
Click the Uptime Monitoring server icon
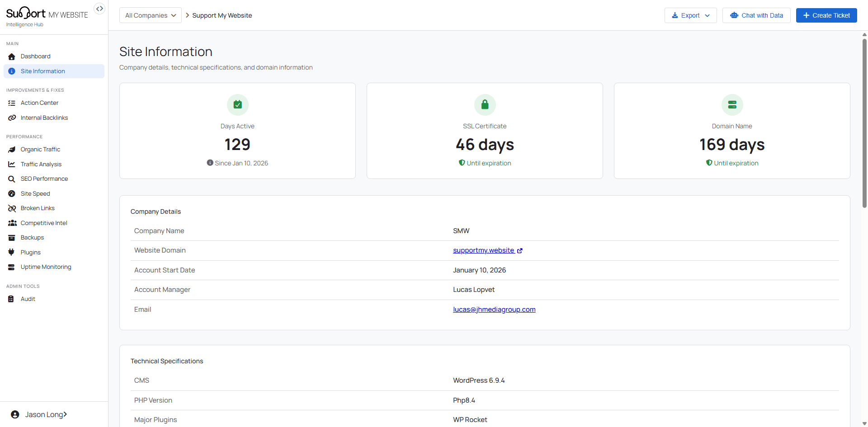click(11, 267)
